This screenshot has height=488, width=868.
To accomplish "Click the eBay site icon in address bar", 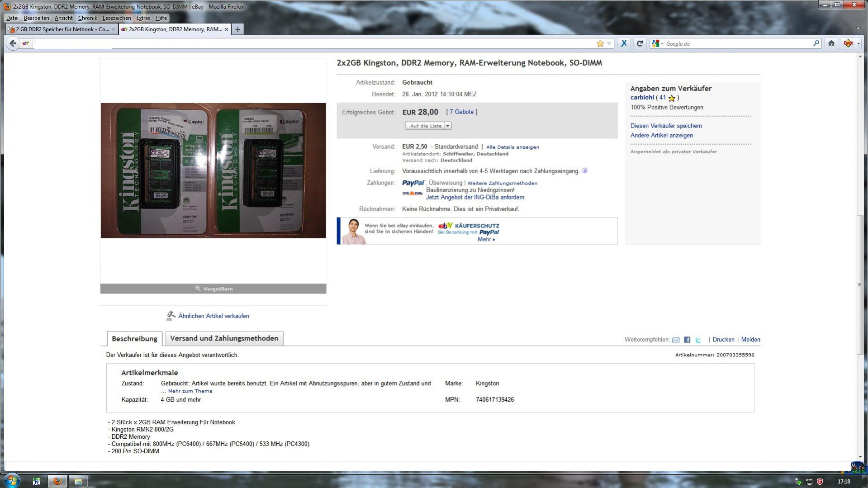I will 26,43.
